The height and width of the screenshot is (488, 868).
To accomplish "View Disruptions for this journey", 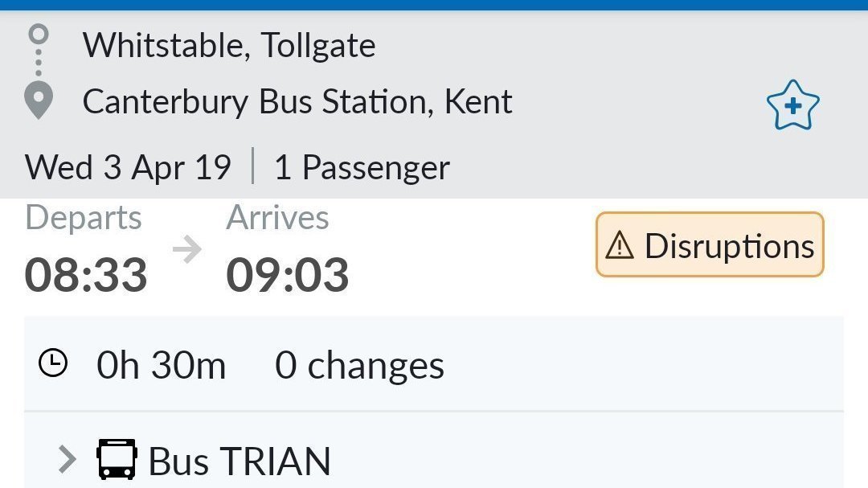I will (x=708, y=244).
